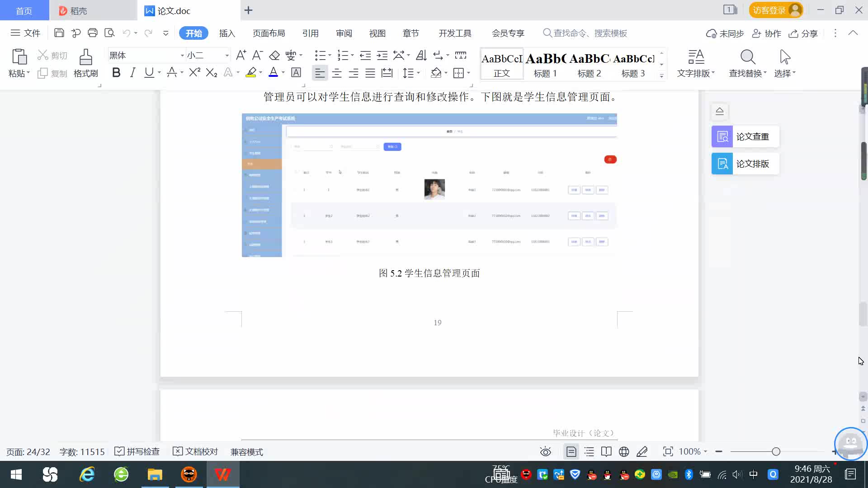Toggle eye protection mode icon in status bar
Viewport: 868px width, 488px height.
(546, 452)
